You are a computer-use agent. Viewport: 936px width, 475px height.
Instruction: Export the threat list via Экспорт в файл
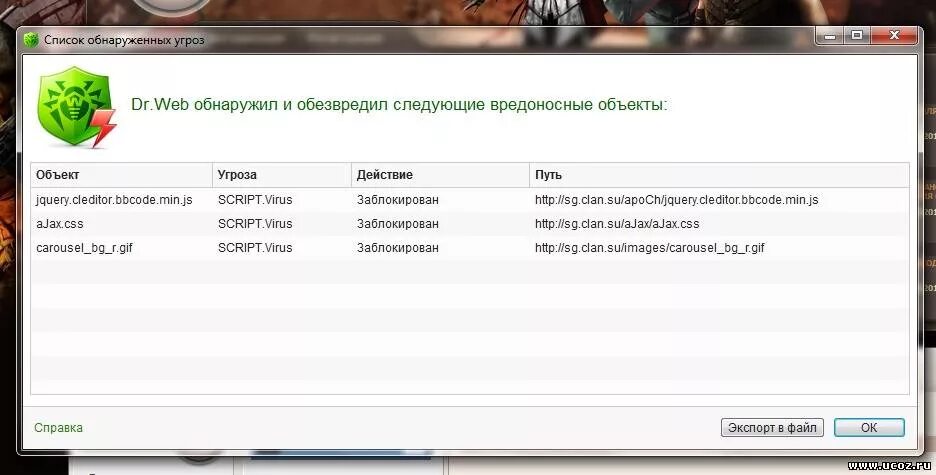pyautogui.click(x=772, y=427)
